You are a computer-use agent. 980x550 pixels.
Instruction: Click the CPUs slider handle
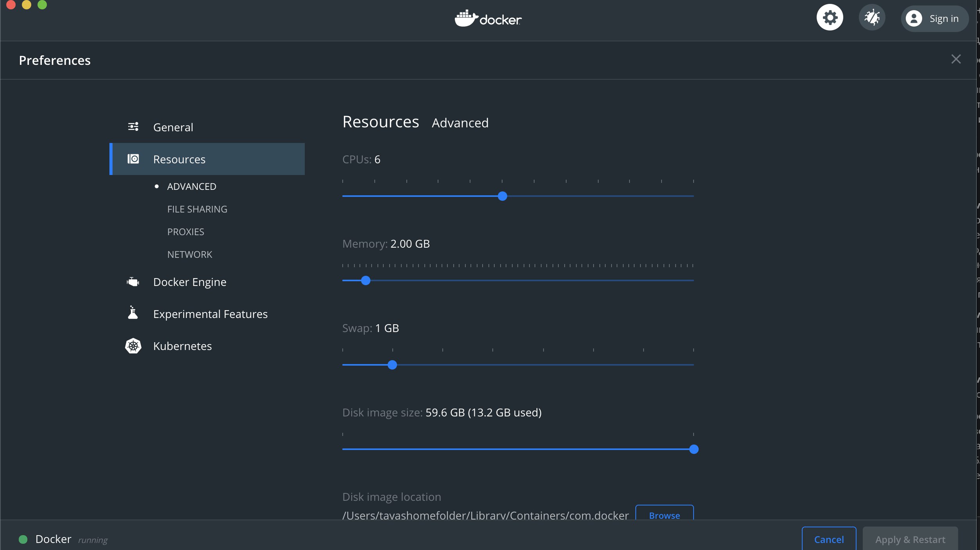click(503, 196)
